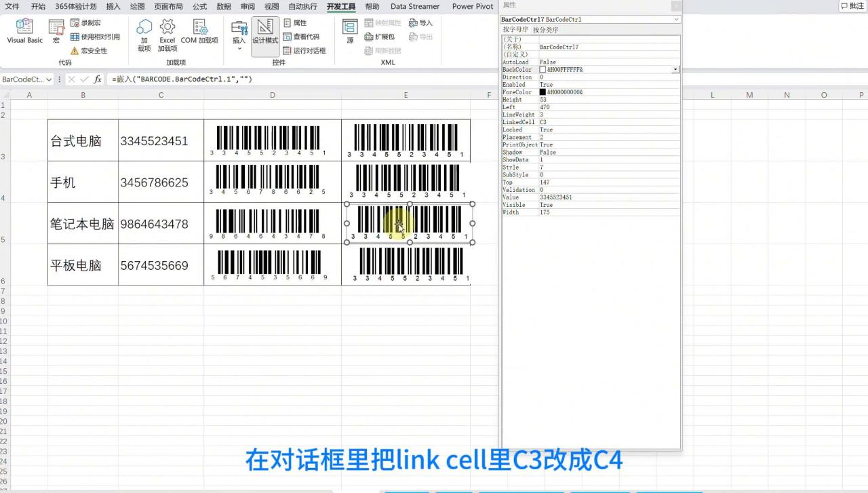Cancel formula entry with X icon

pyautogui.click(x=72, y=79)
